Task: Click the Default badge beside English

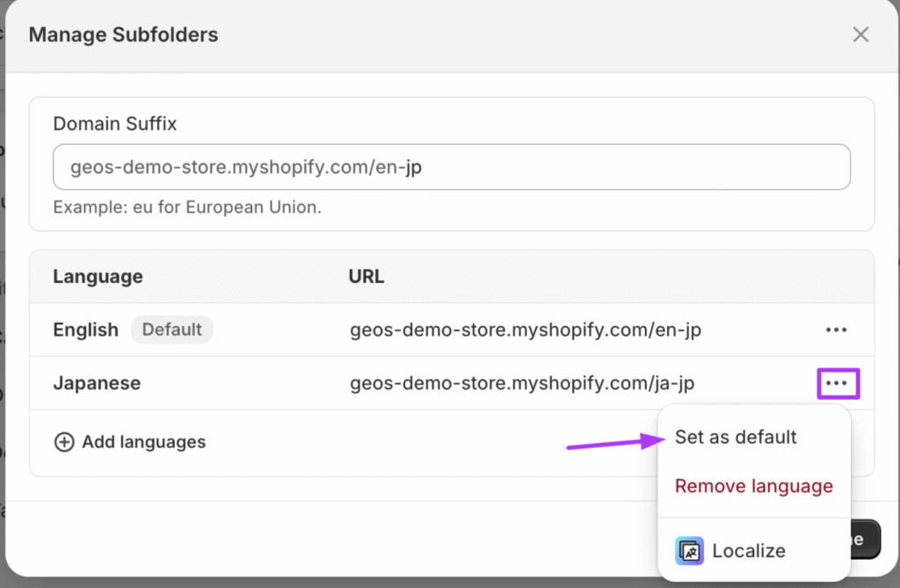Action: tap(171, 330)
